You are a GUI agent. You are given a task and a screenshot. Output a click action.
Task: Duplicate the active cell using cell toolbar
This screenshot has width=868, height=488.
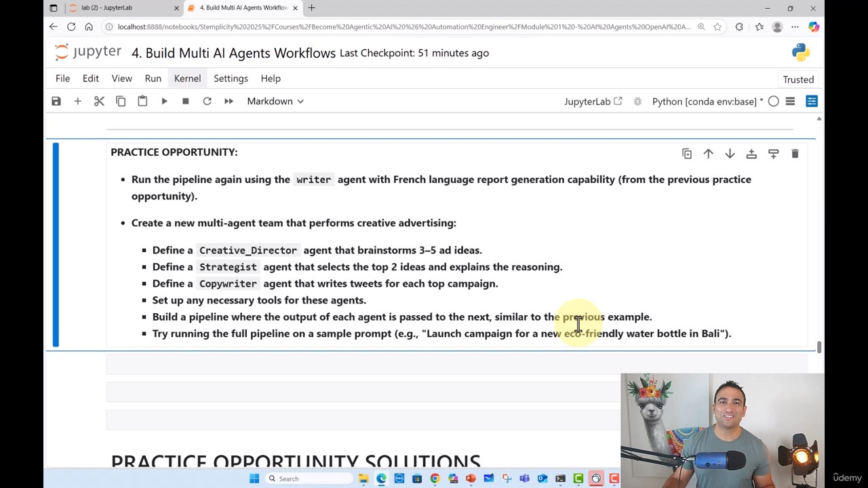tap(687, 154)
